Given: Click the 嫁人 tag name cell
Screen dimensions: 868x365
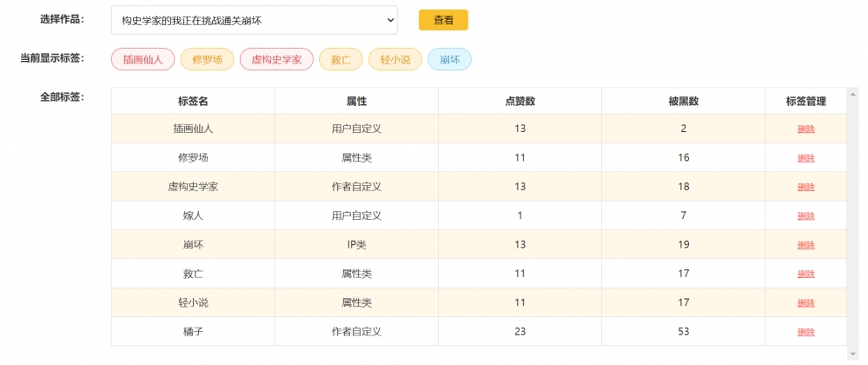Looking at the screenshot, I should point(193,216).
